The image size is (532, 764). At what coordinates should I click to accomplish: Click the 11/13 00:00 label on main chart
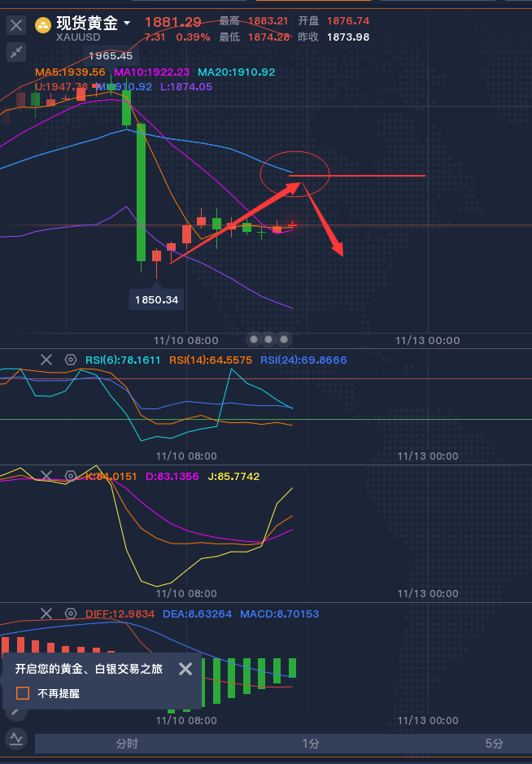click(x=427, y=340)
